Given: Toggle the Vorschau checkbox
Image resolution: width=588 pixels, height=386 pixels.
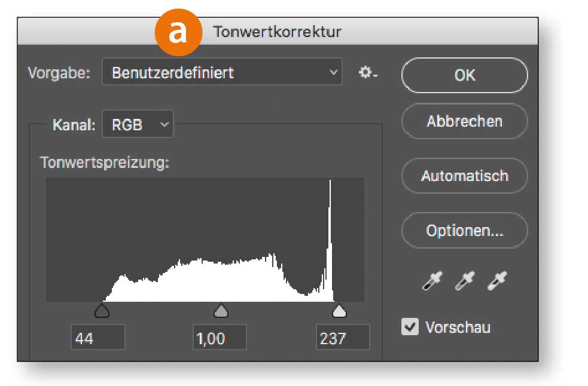Looking at the screenshot, I should 410,327.
